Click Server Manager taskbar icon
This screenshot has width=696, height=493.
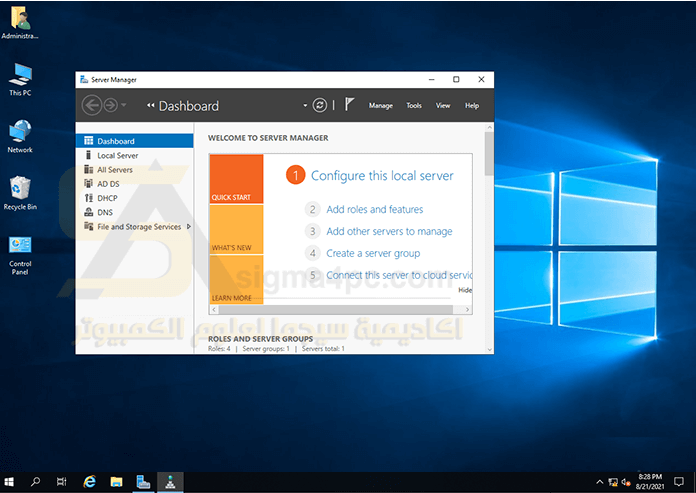[x=143, y=482]
